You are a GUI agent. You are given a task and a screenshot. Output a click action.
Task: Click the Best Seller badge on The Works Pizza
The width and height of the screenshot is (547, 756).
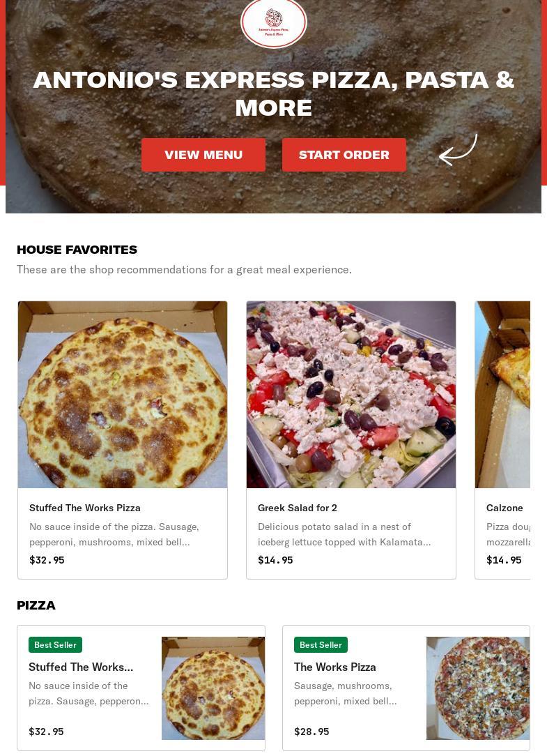[x=321, y=644]
